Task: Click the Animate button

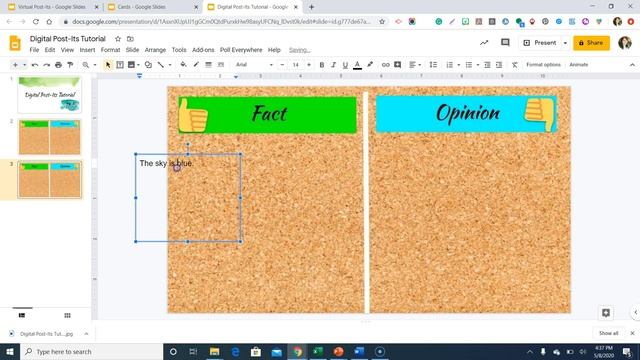Action: coord(579,65)
